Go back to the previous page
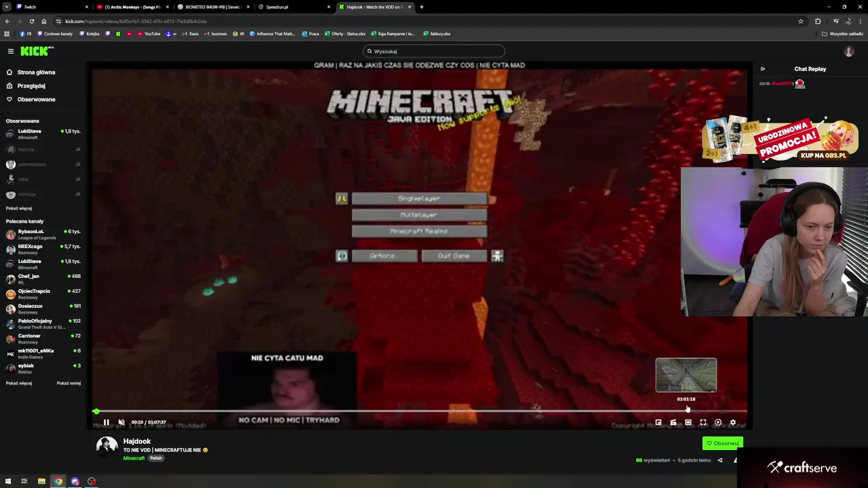 coord(7,21)
